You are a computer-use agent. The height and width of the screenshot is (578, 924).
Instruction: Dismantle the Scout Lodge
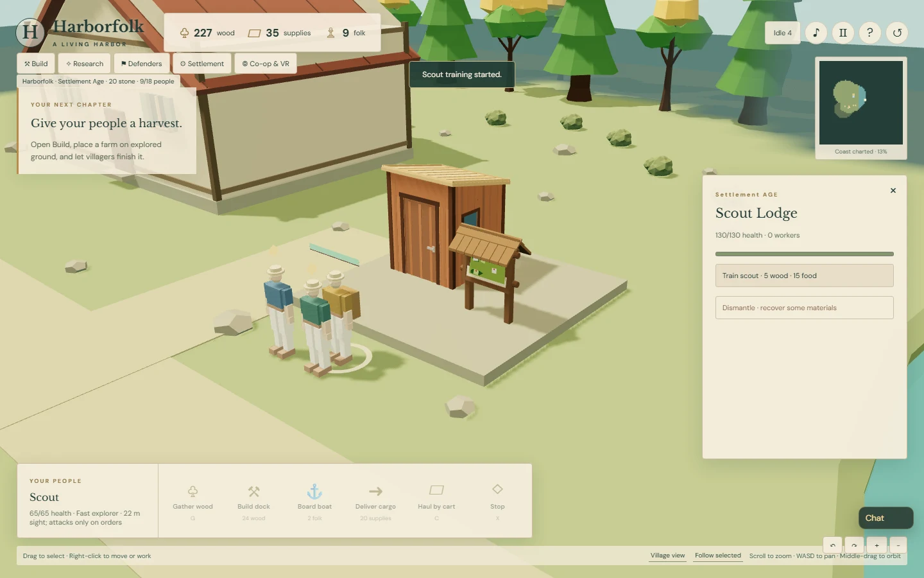tap(804, 308)
